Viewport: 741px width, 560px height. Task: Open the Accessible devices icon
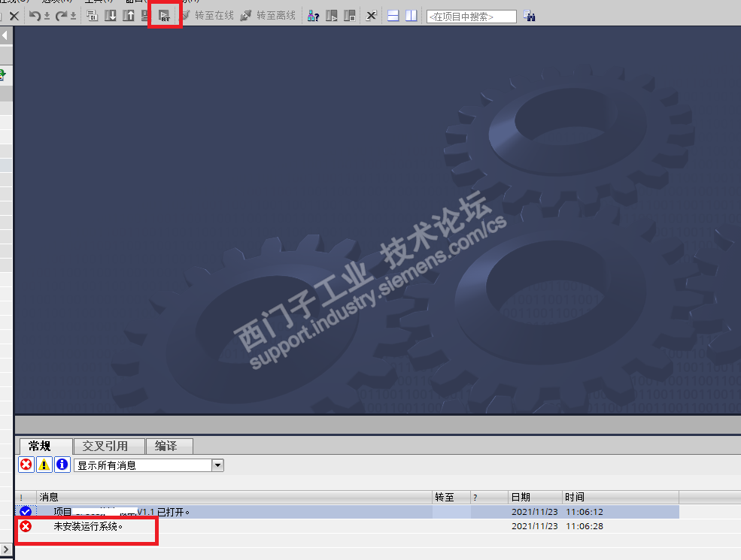tap(313, 16)
